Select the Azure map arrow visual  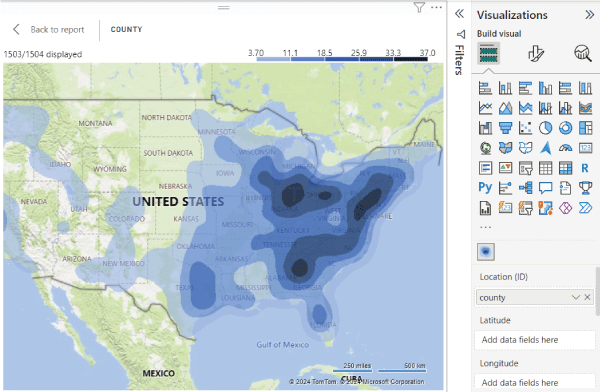coord(546,148)
